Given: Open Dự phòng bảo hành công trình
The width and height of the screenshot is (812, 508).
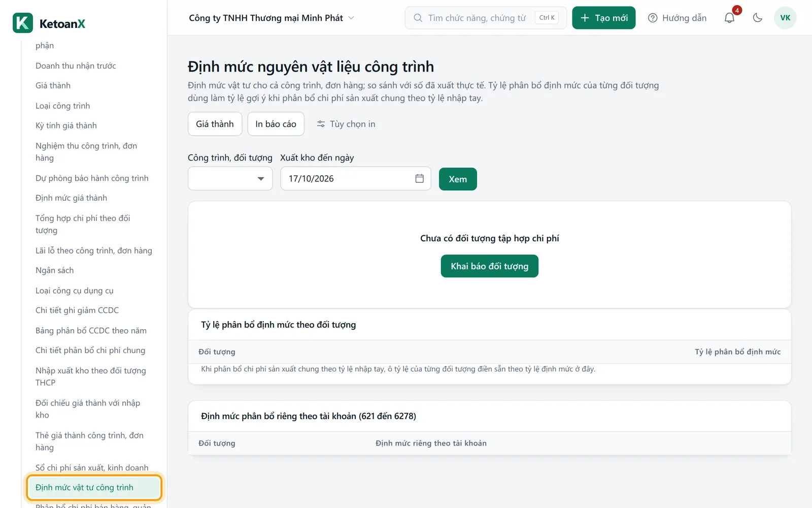Looking at the screenshot, I should [x=92, y=178].
